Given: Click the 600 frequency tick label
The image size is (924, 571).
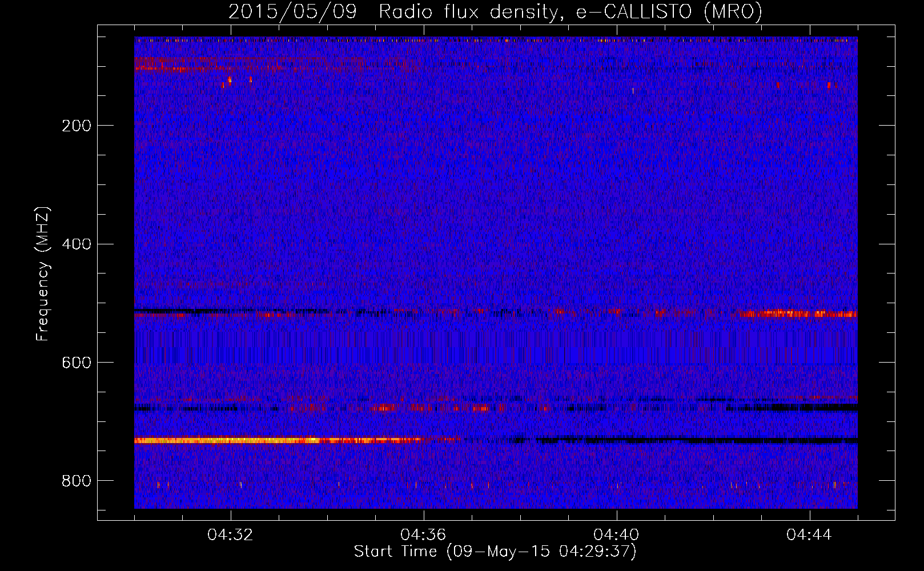Looking at the screenshot, I should [x=77, y=363].
